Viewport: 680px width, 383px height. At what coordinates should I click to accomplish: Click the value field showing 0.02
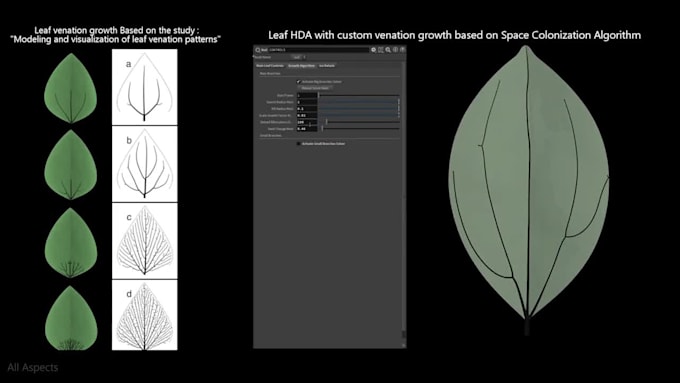click(307, 115)
